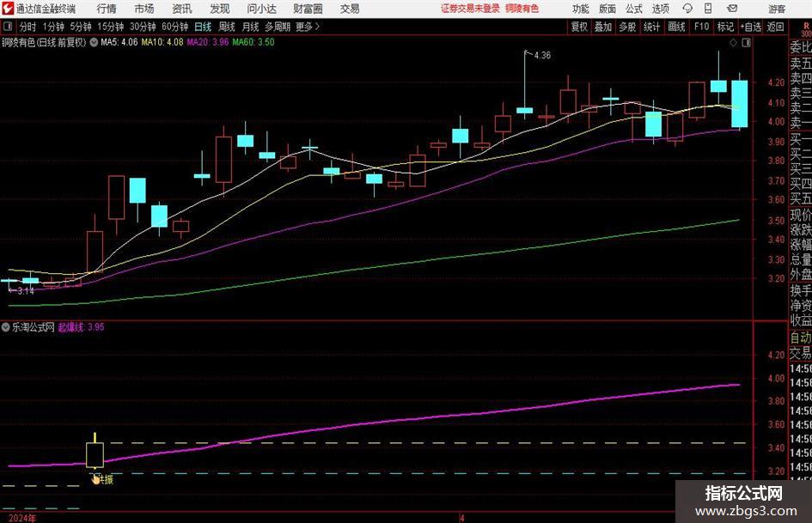The image size is (812, 523).
Task: Click the 画线 drawing tool button
Action: (676, 27)
